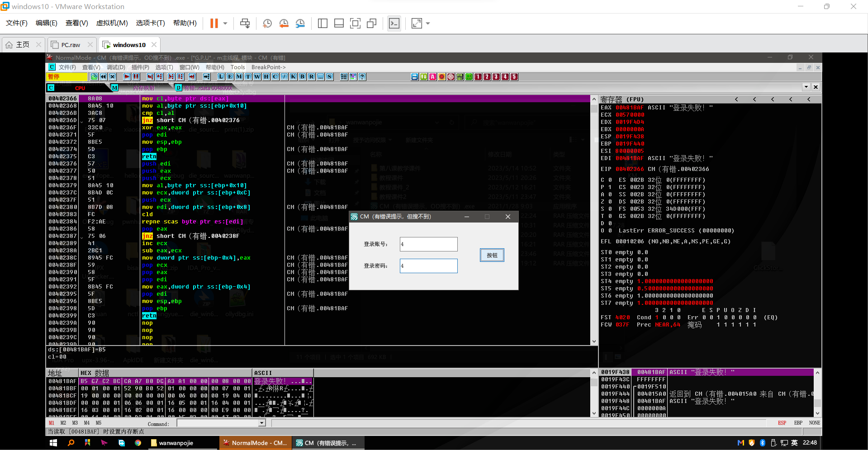868x450 pixels.
Task: Expand the stretch display dropdown arrow
Action: tap(428, 24)
